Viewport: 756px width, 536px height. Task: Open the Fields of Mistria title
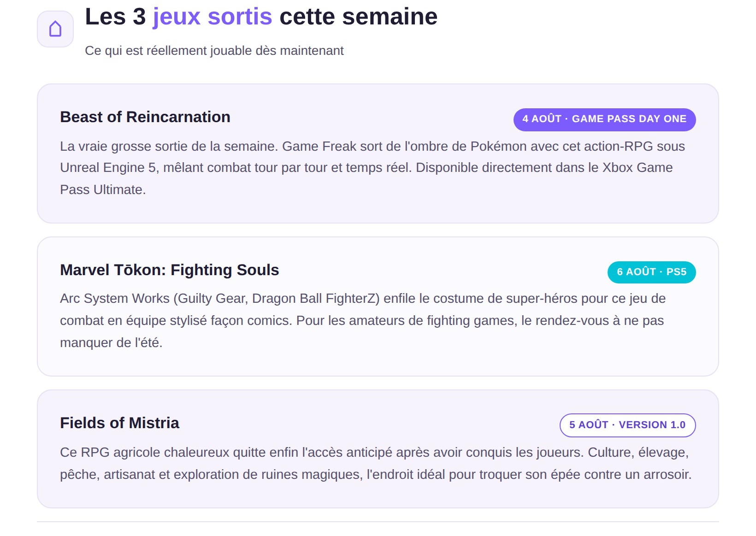(120, 423)
